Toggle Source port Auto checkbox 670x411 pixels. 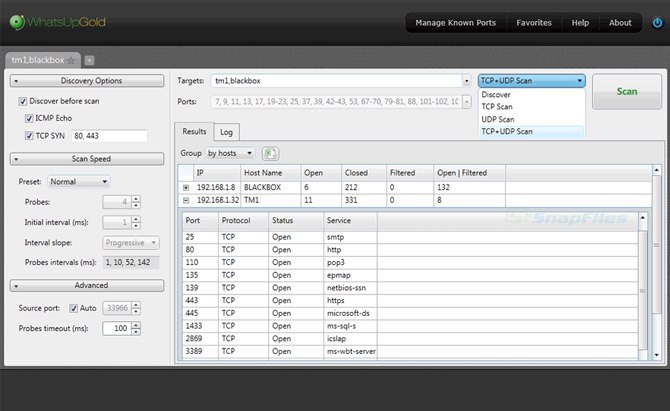click(x=73, y=308)
